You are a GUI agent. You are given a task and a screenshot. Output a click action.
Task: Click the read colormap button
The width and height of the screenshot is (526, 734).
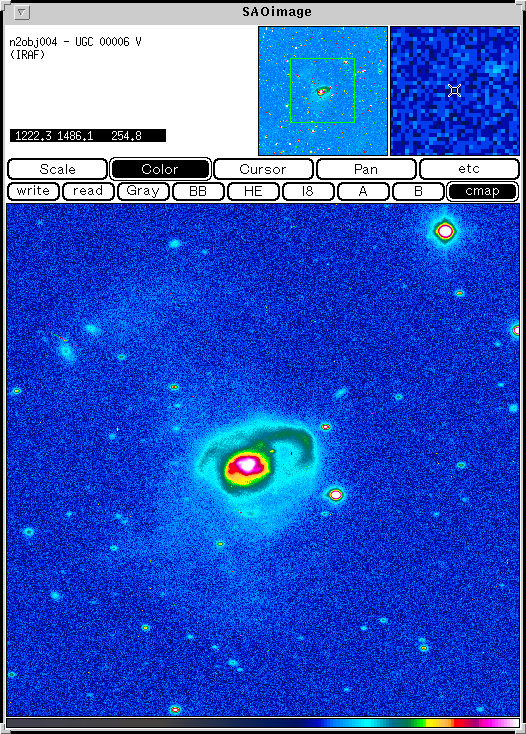pyautogui.click(x=88, y=191)
